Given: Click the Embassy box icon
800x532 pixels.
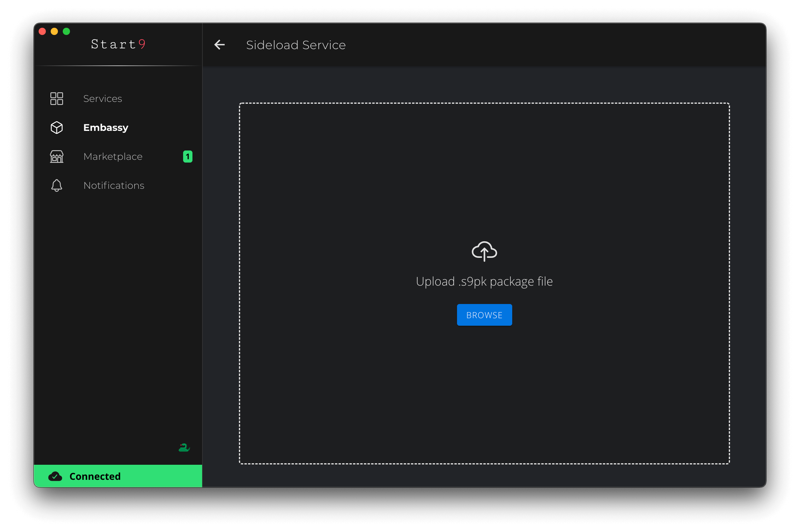Looking at the screenshot, I should pos(57,128).
